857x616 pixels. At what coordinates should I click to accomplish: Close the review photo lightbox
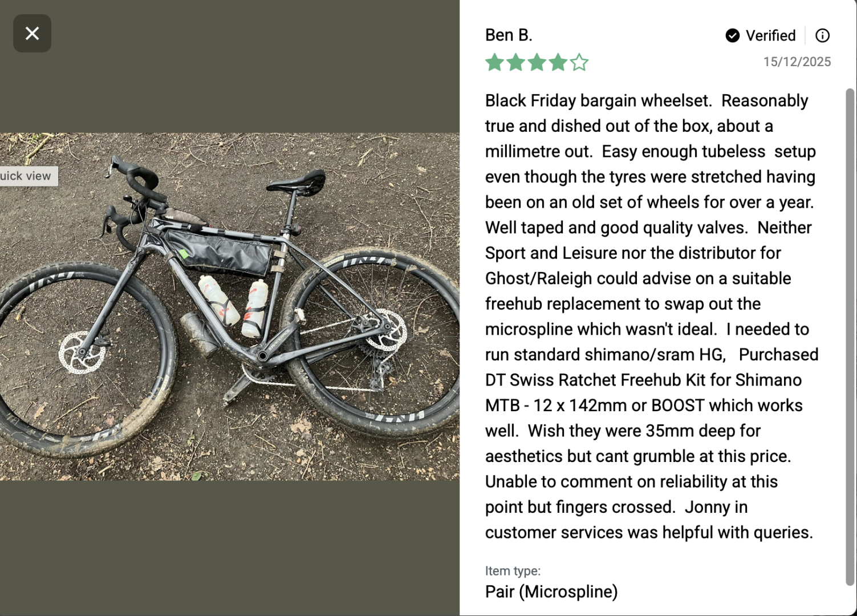pos(33,34)
